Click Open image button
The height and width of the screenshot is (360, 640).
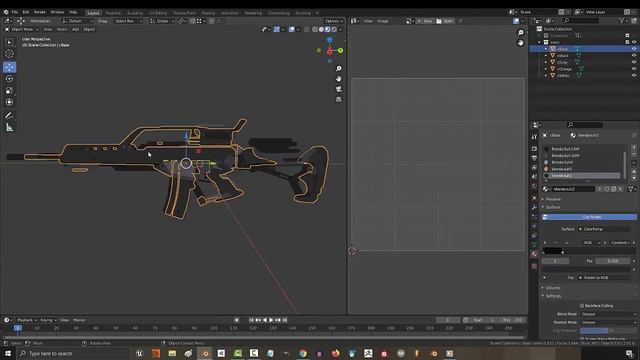(445, 21)
